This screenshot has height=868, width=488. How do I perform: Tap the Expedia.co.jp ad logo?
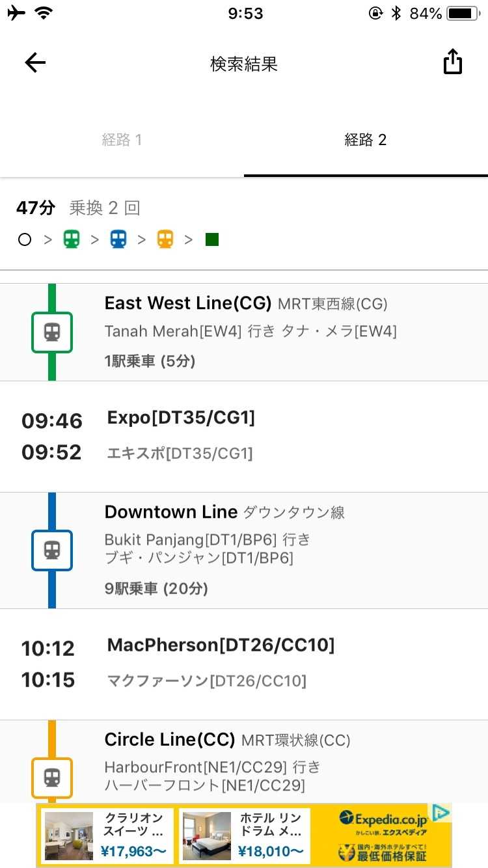[383, 818]
